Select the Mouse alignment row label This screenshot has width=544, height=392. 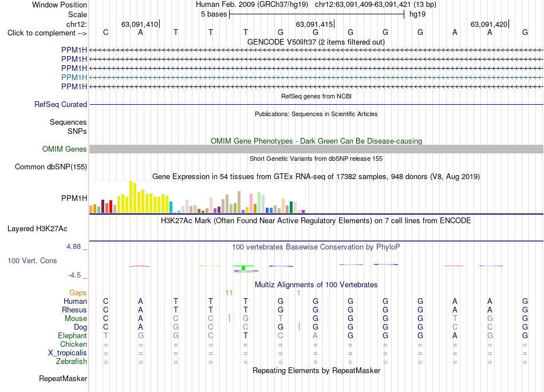[x=76, y=319]
